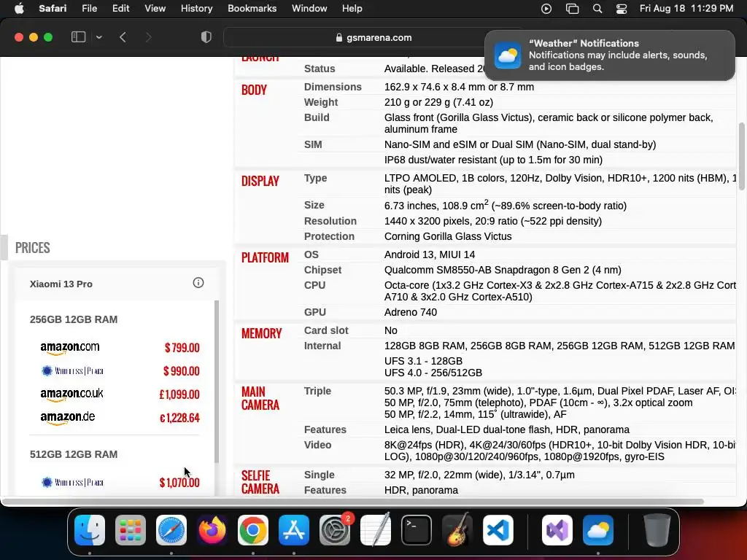This screenshot has width=747, height=560.
Task: Launch Firefox from the Dock
Action: click(212, 530)
